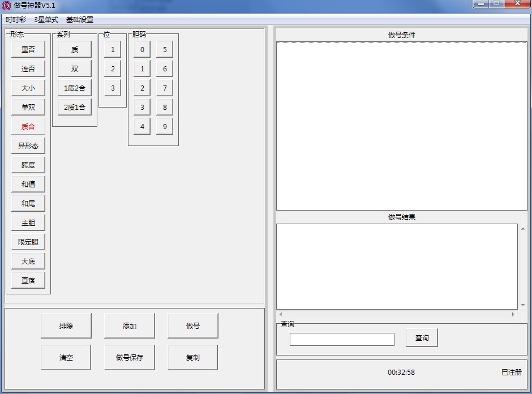Click the results horizontal scrollbar right arrow

[513, 314]
